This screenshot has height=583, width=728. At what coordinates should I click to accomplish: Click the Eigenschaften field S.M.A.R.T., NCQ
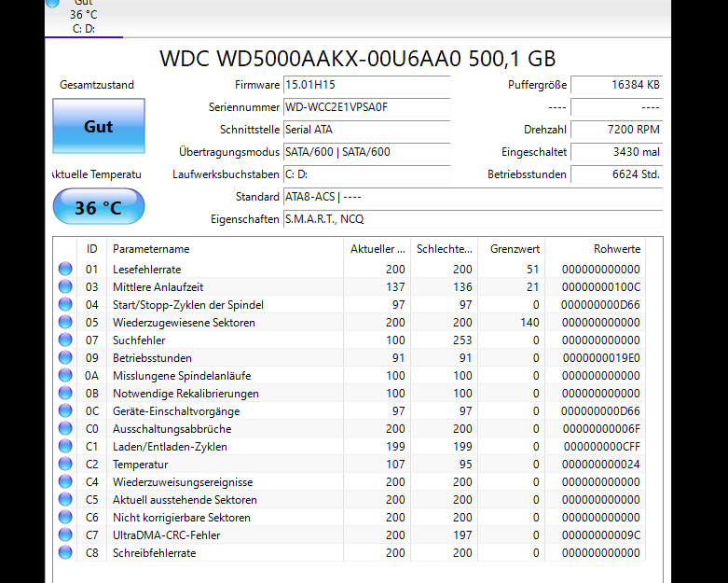point(474,219)
